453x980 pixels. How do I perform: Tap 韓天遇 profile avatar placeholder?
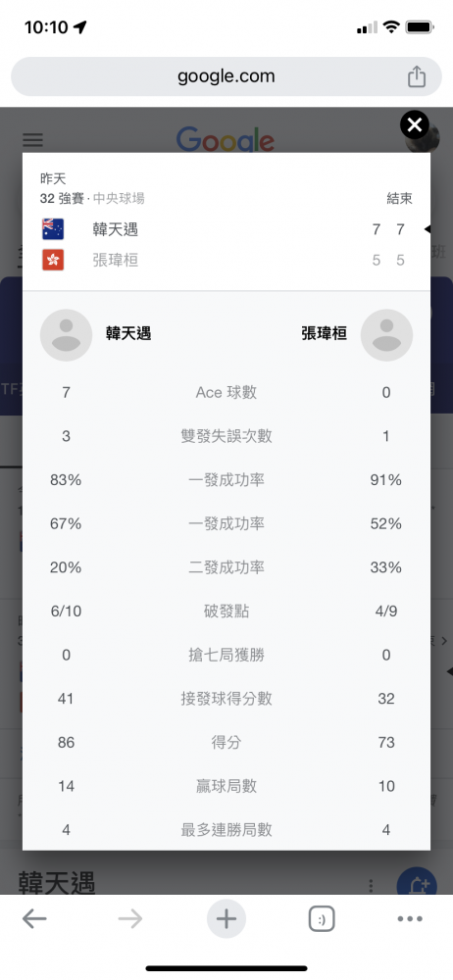click(x=67, y=335)
